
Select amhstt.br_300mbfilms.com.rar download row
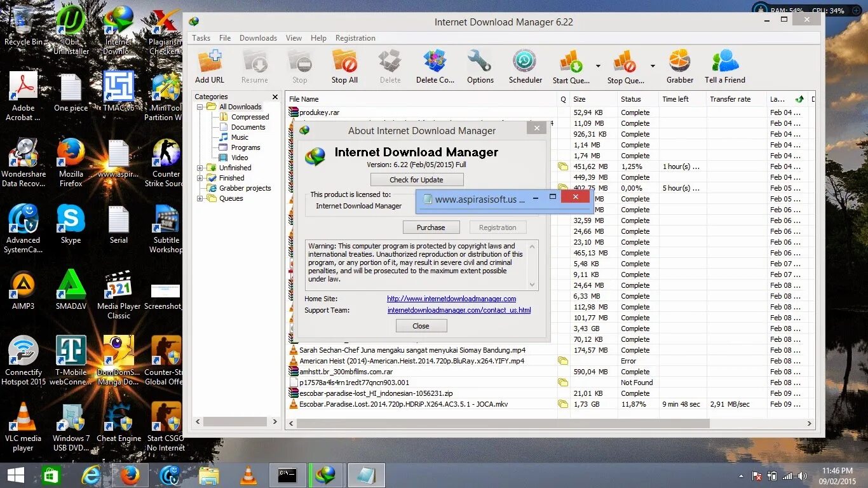(550, 372)
